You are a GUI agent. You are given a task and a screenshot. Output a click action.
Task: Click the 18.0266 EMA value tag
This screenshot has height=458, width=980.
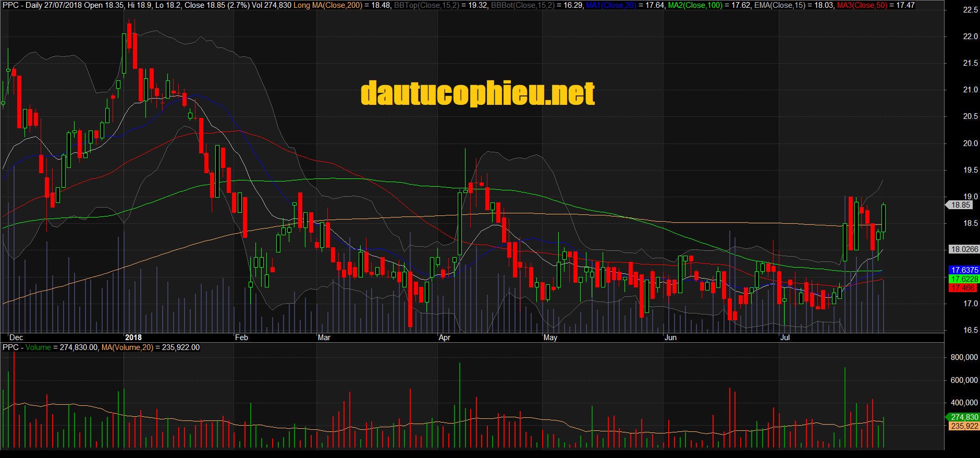click(964, 249)
